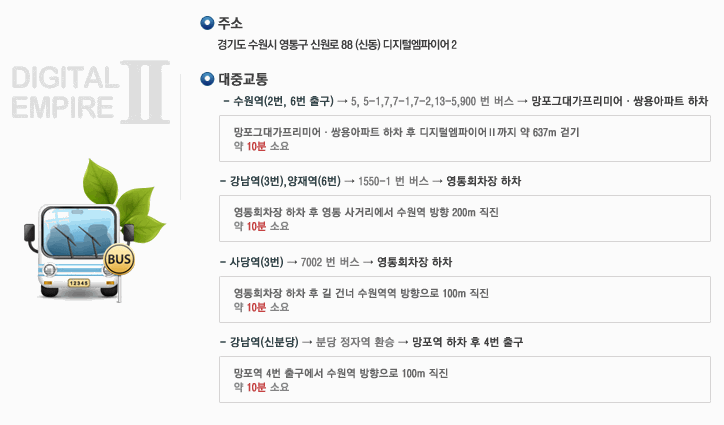
Task: Click the 수원역(2번, 6번 출구) route line
Action: tap(465, 101)
